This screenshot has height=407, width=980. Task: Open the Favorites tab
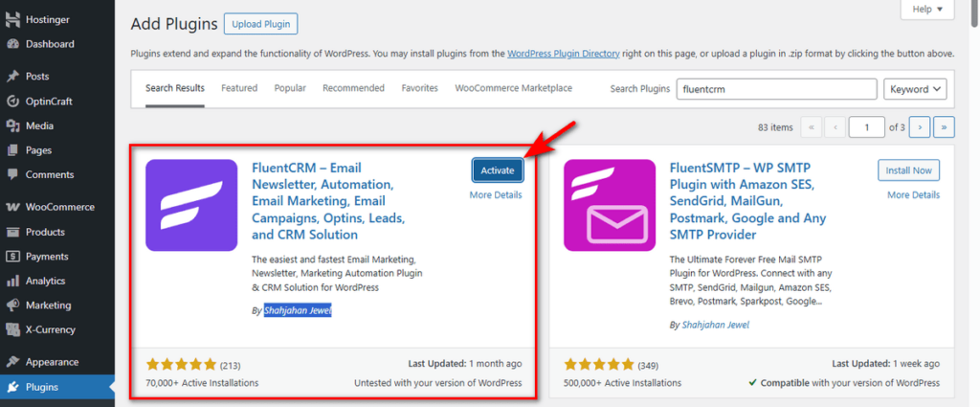[x=420, y=88]
